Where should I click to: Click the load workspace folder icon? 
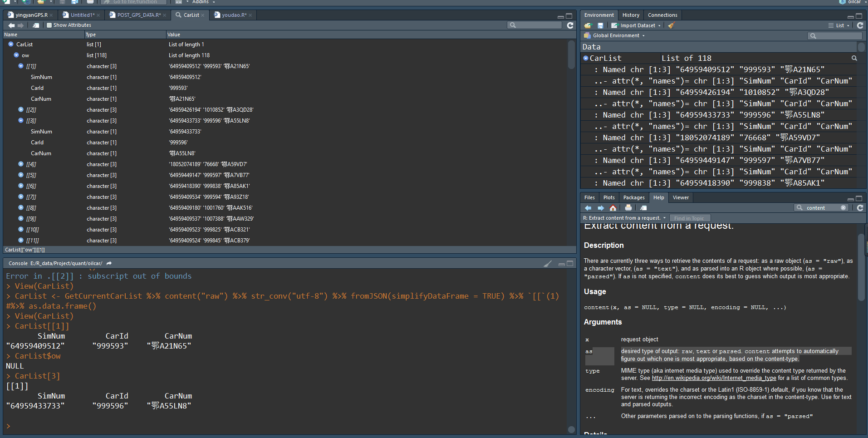[588, 25]
